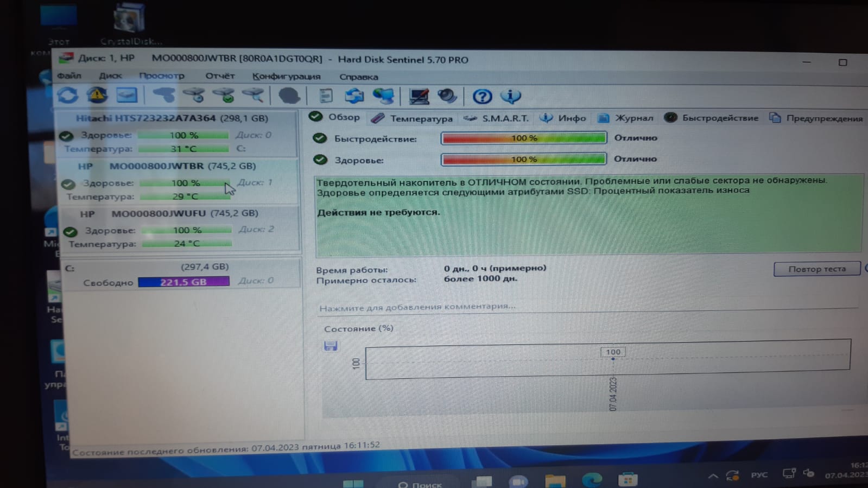Click the Hitachi temperature 31 °C bar
Image resolution: width=868 pixels, height=488 pixels.
(x=183, y=148)
